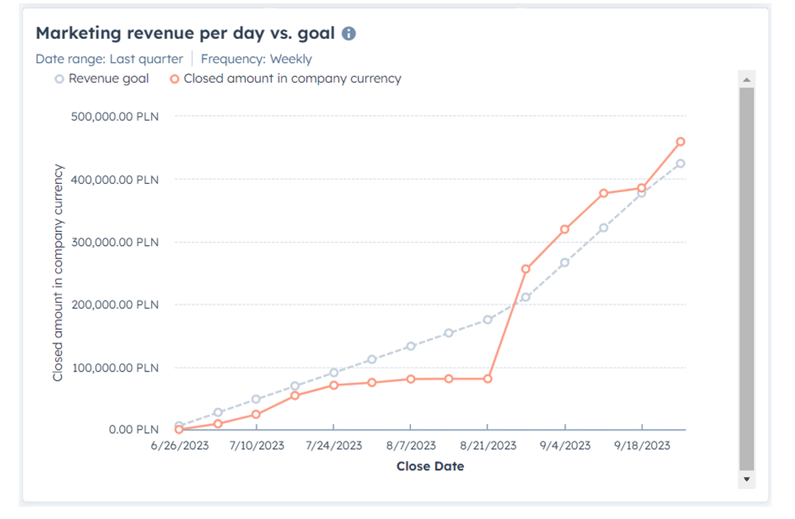
Task: Click the 9/4/2023 axis label
Action: (565, 446)
